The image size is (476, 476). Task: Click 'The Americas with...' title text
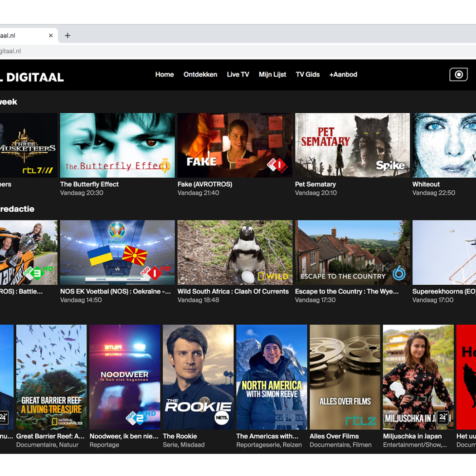pos(267,436)
